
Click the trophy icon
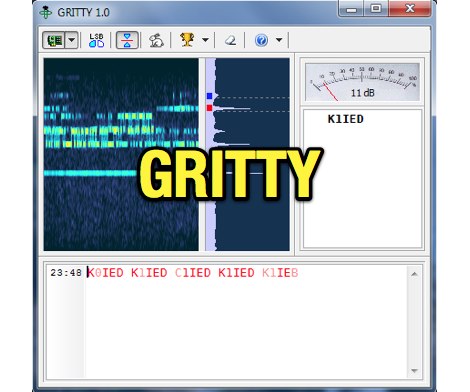(187, 40)
